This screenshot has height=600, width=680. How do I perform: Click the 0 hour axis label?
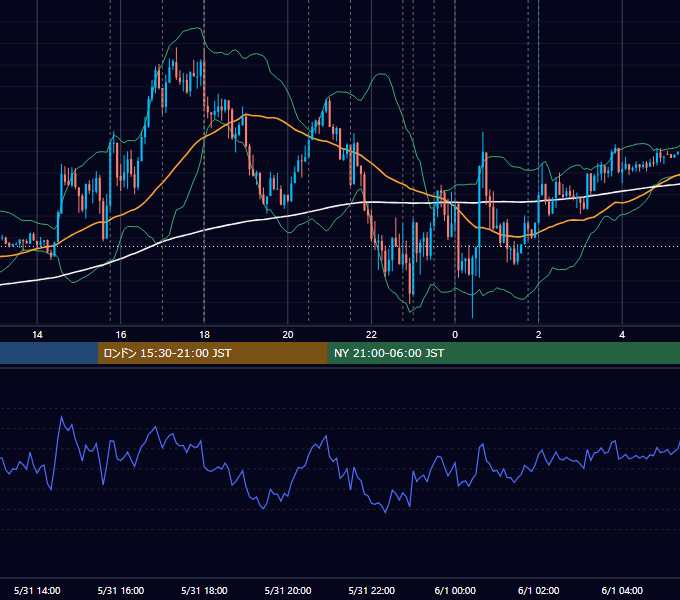[455, 335]
